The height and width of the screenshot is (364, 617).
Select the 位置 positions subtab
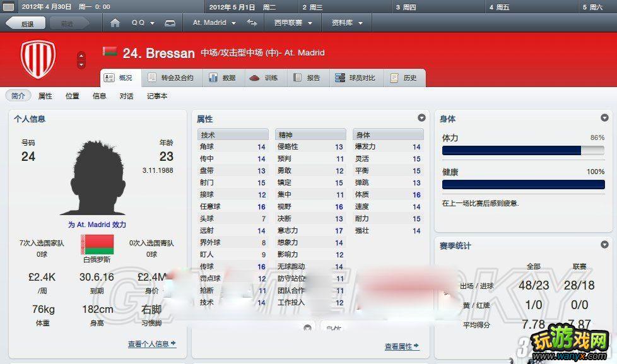[x=72, y=96]
